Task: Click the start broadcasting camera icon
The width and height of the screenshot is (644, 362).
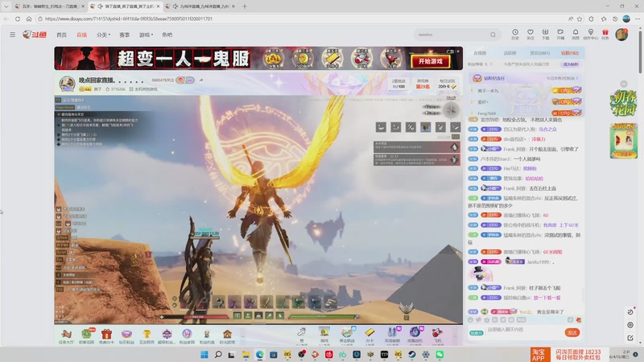Action: [560, 32]
